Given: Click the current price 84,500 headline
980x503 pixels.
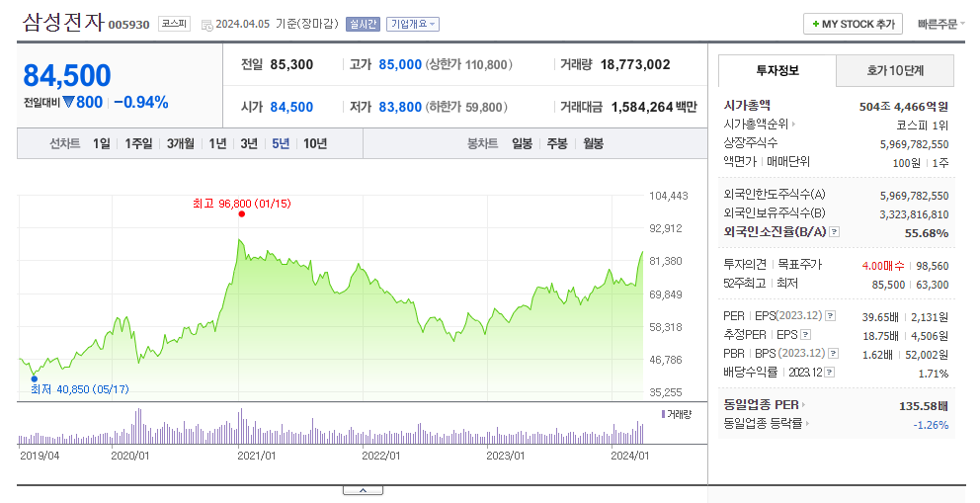Looking at the screenshot, I should [x=67, y=76].
